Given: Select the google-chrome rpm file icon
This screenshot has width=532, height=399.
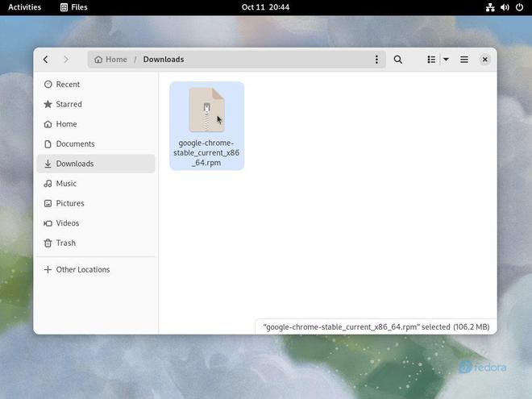Looking at the screenshot, I should [206, 110].
